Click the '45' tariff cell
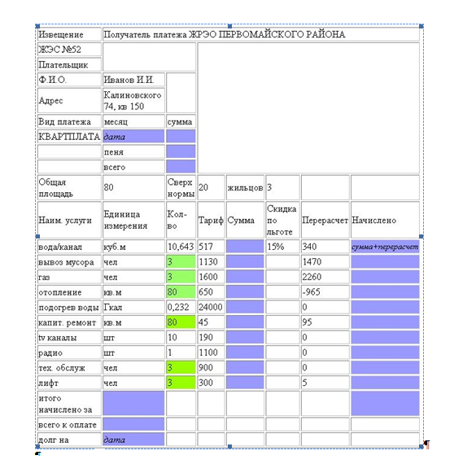The width and height of the screenshot is (476, 464). tap(211, 322)
